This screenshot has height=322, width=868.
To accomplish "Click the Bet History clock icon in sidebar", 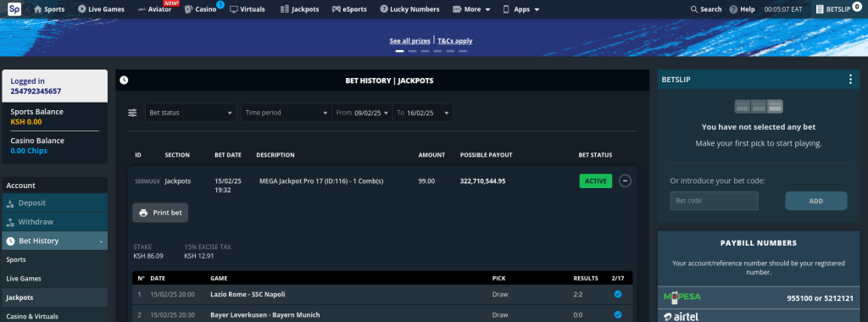I will point(10,241).
